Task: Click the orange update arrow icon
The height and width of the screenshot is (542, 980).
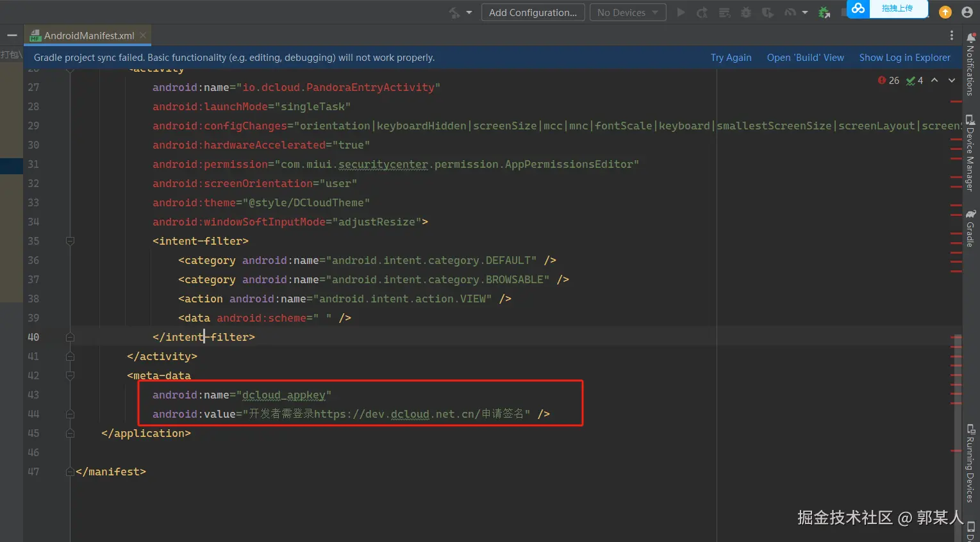Action: (945, 12)
